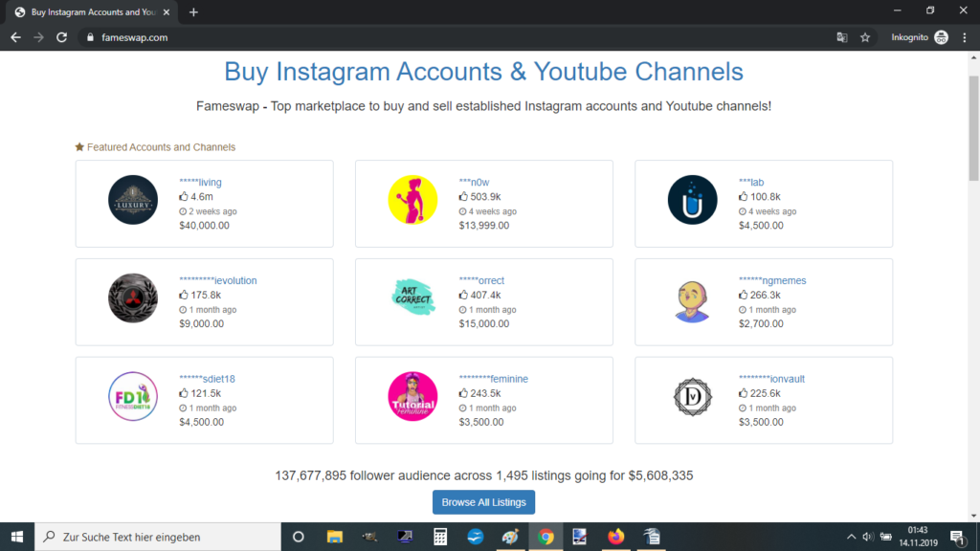Open the translate page icon
This screenshot has width=980, height=551.
pyautogui.click(x=842, y=37)
